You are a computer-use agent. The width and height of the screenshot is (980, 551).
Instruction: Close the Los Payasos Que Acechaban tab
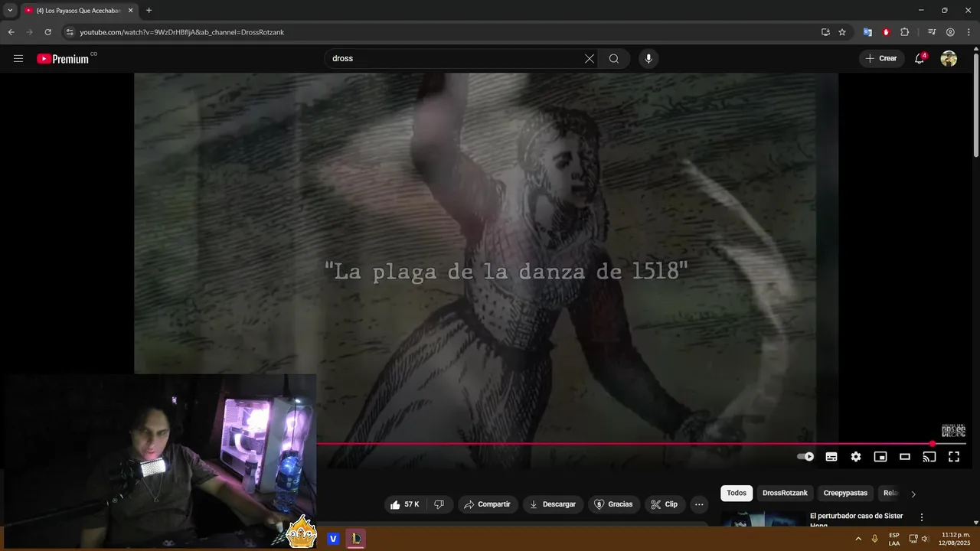(130, 11)
